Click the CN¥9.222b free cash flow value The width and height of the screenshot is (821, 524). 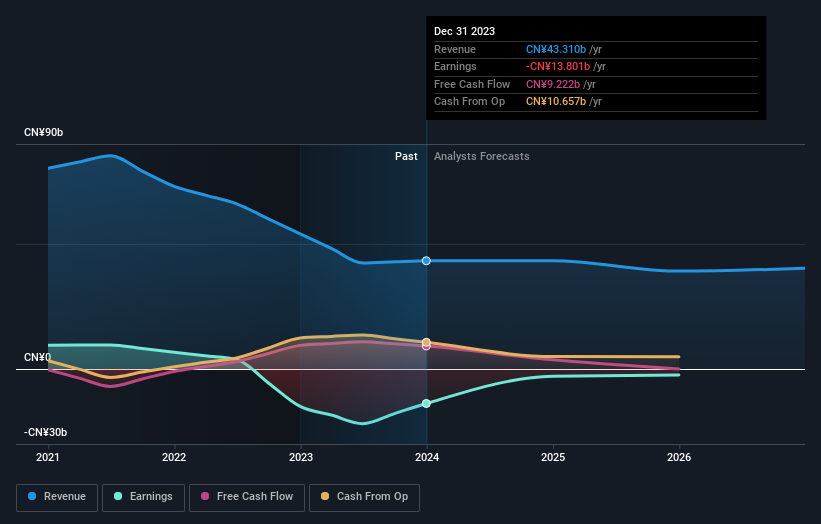coord(553,84)
